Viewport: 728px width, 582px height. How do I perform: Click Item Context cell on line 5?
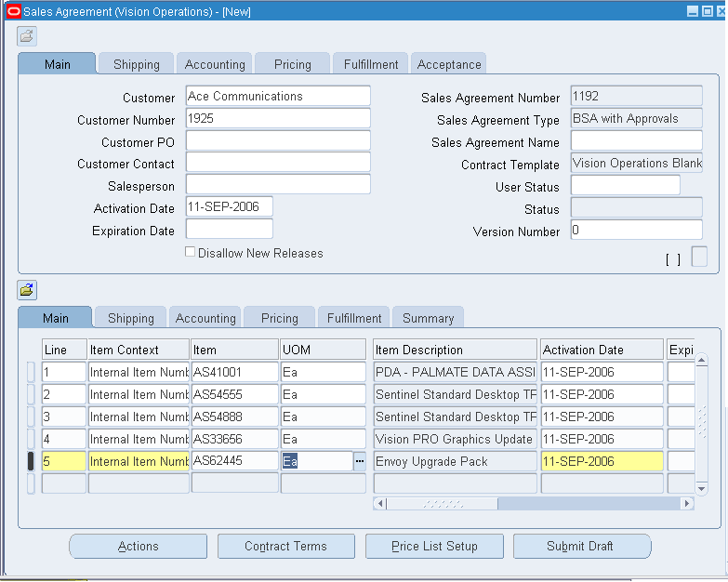tap(139, 461)
